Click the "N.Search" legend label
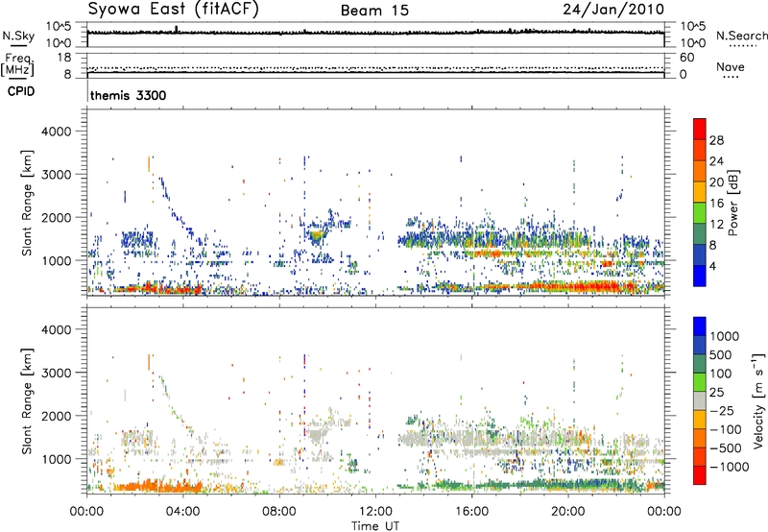768x532 pixels. click(x=741, y=36)
